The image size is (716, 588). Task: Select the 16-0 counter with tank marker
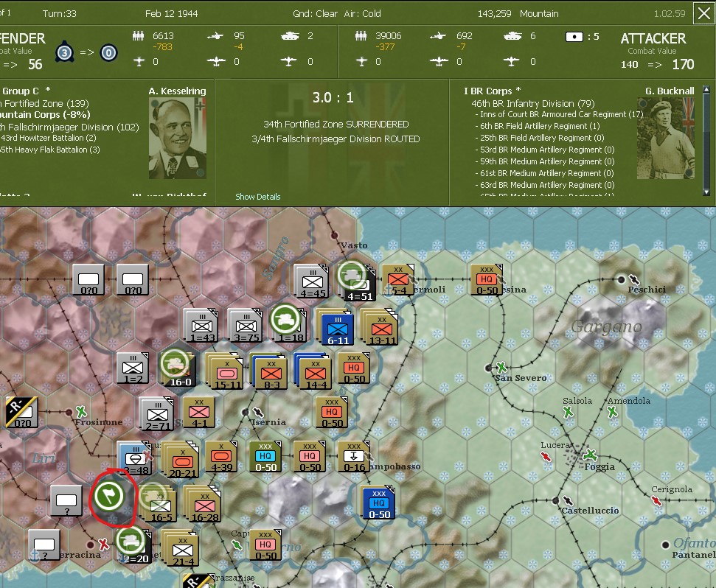pyautogui.click(x=179, y=371)
